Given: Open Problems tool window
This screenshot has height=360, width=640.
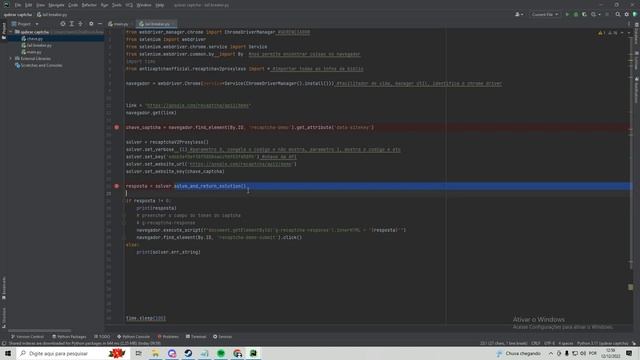Looking at the screenshot, I should [168, 337].
